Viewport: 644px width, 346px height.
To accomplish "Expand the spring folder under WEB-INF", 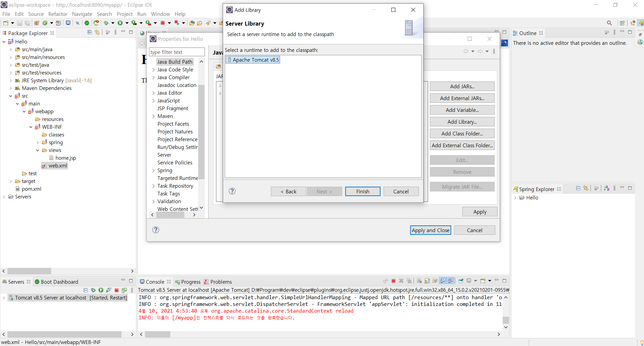I will pyautogui.click(x=38, y=143).
